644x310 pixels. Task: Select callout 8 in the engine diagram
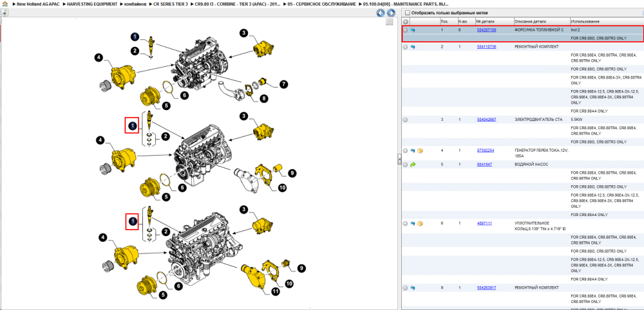(x=263, y=98)
